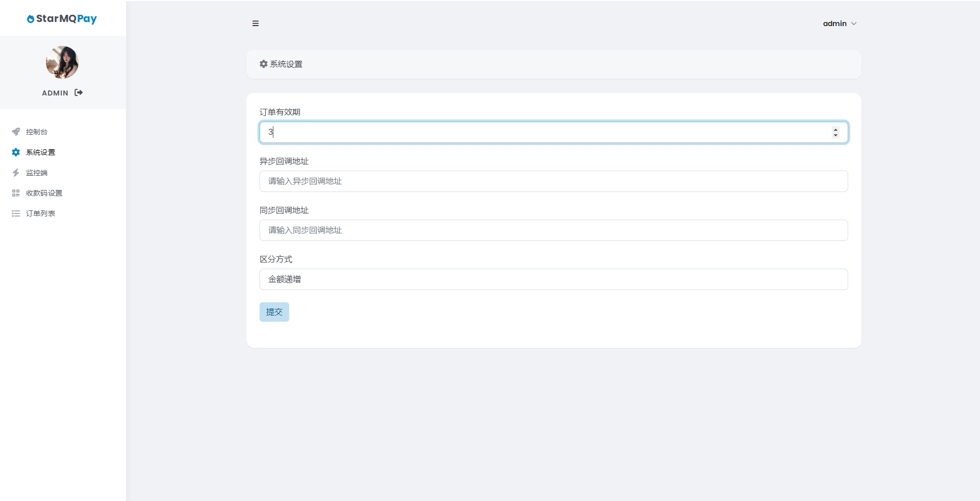Focus the 同步回调地址 input field
Screen dimensions: 980x501
[x=553, y=230]
